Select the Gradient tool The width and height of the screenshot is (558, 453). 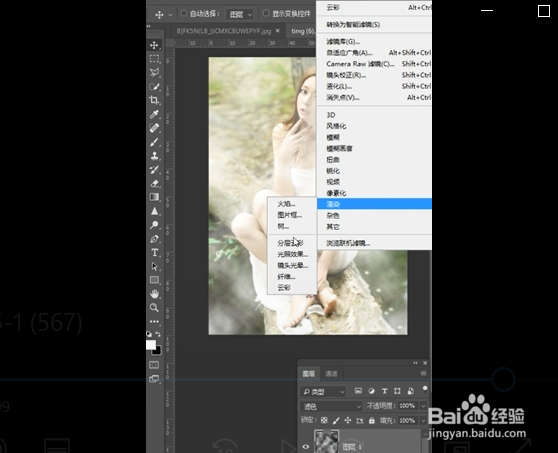point(154,197)
